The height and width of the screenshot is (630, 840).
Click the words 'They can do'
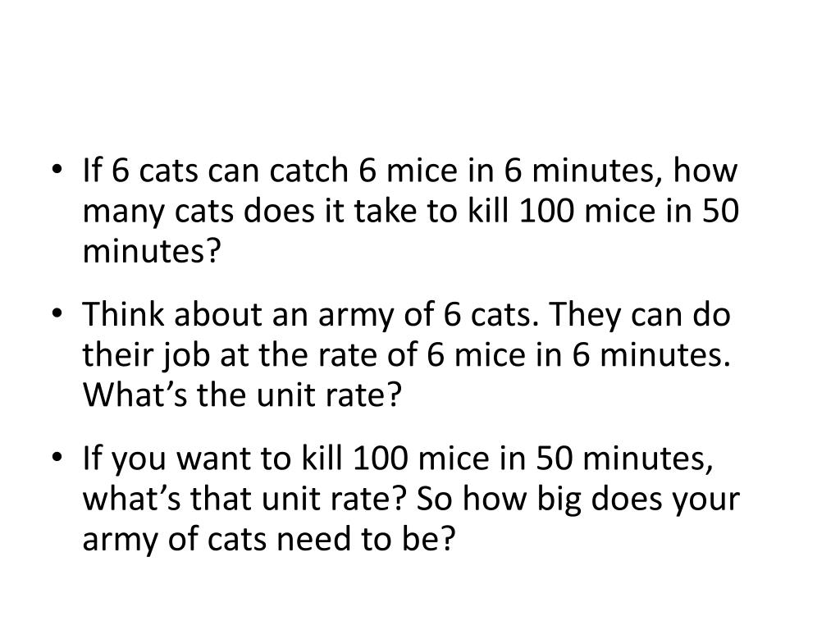pyautogui.click(x=640, y=314)
